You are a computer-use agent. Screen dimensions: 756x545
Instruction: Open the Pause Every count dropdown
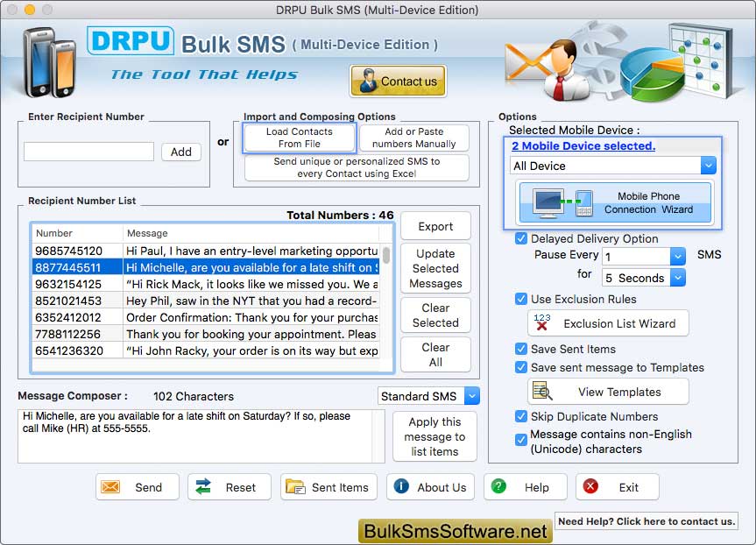[644, 256]
